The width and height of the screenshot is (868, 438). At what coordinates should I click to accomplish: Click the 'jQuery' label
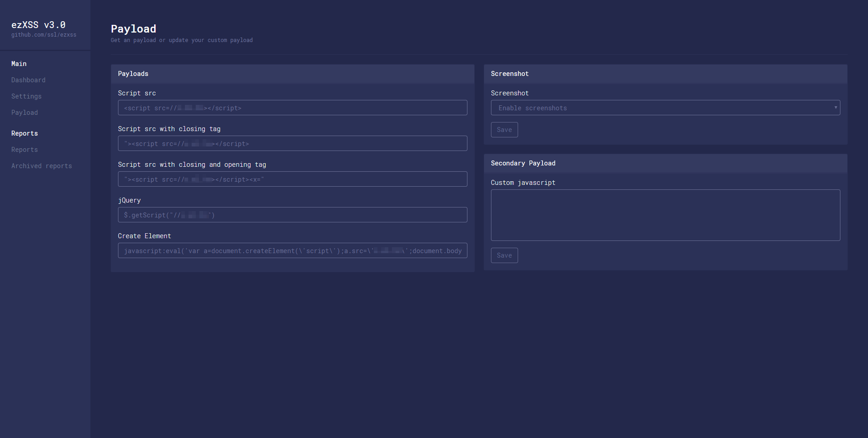[129, 200]
